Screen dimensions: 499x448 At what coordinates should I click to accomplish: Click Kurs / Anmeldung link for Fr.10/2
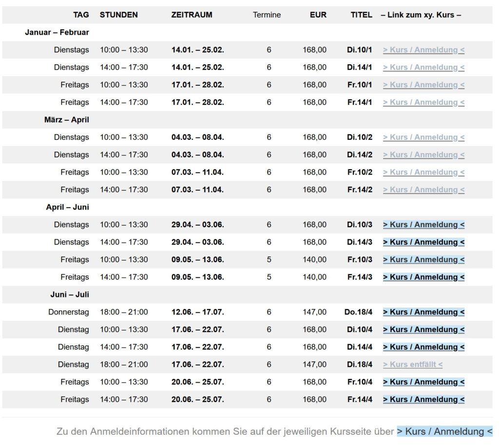[423, 173]
